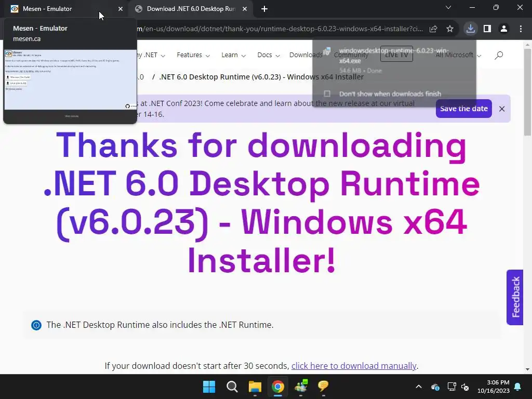The image size is (532, 399).
Task: Open the Chrome profile icon
Action: [504, 29]
